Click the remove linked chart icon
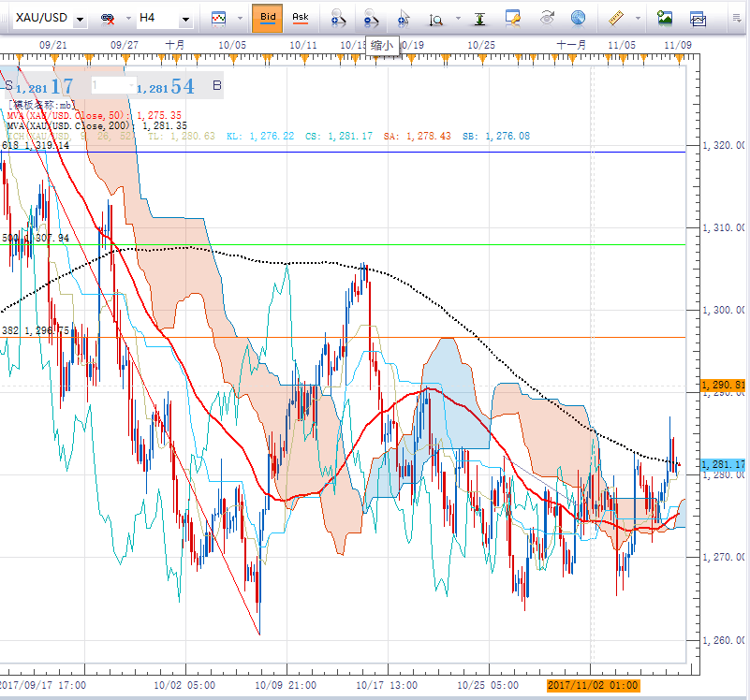The image size is (750, 700). click(109, 19)
